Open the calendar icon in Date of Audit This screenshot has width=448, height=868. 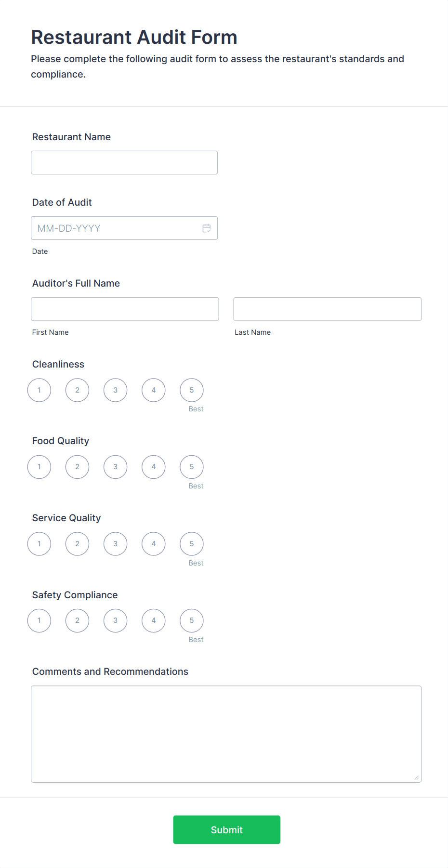[207, 228]
